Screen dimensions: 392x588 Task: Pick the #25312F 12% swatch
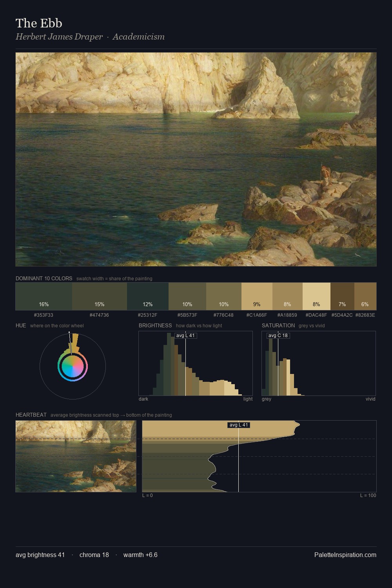148,296
